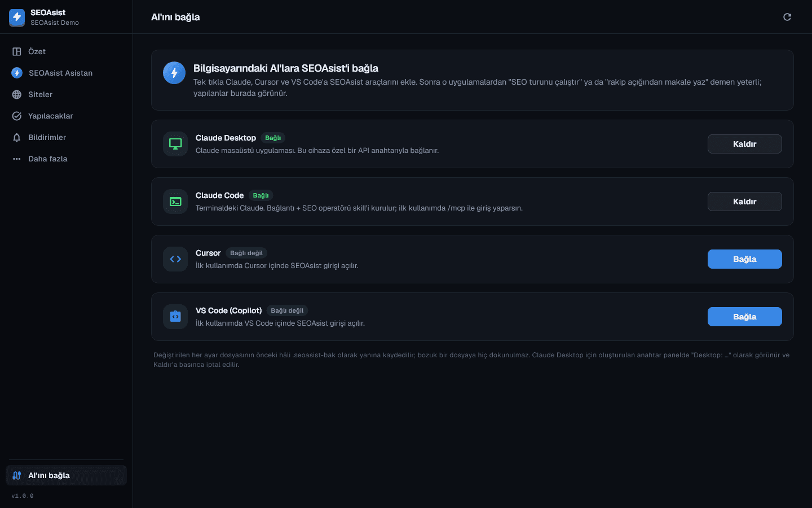Connect VS Code (Copilot) with Bağla
The image size is (812, 508).
pos(744,317)
